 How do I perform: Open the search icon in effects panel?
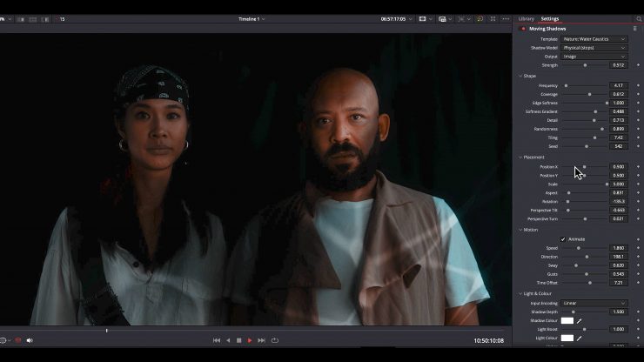coord(639,19)
